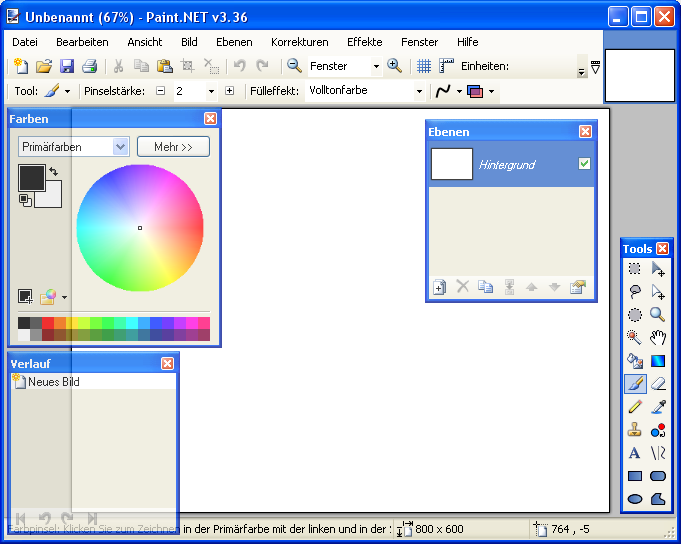Click the Paste clipboard toolbar icon
681x544 pixels.
tap(165, 66)
